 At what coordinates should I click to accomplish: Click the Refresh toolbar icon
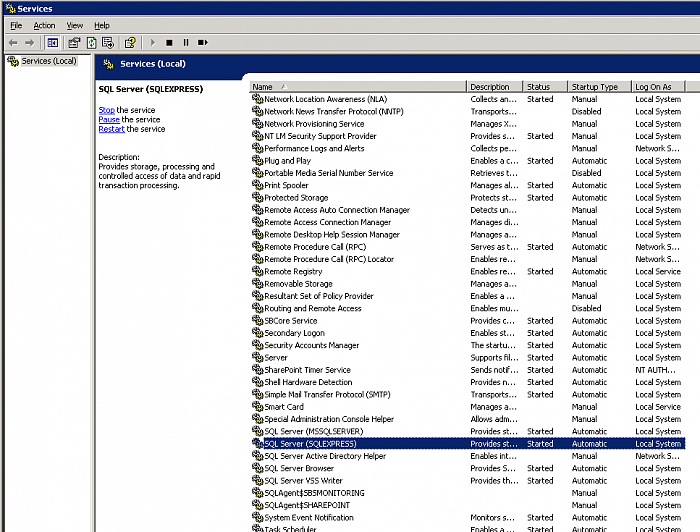pos(91,43)
